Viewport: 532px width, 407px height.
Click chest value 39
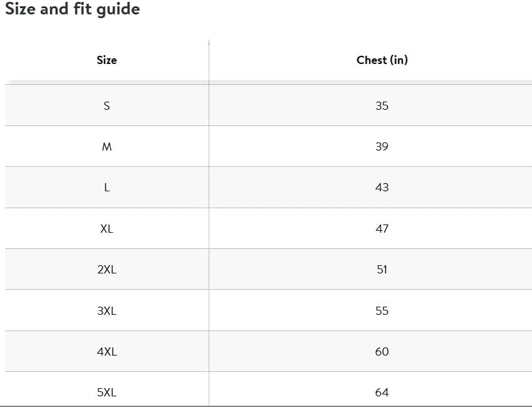(x=382, y=147)
